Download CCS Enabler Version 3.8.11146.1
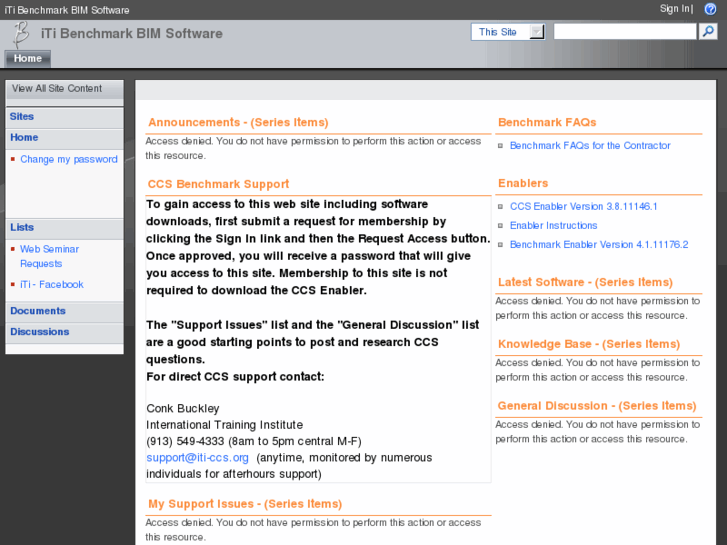Image resolution: width=727 pixels, height=545 pixels. tap(584, 206)
